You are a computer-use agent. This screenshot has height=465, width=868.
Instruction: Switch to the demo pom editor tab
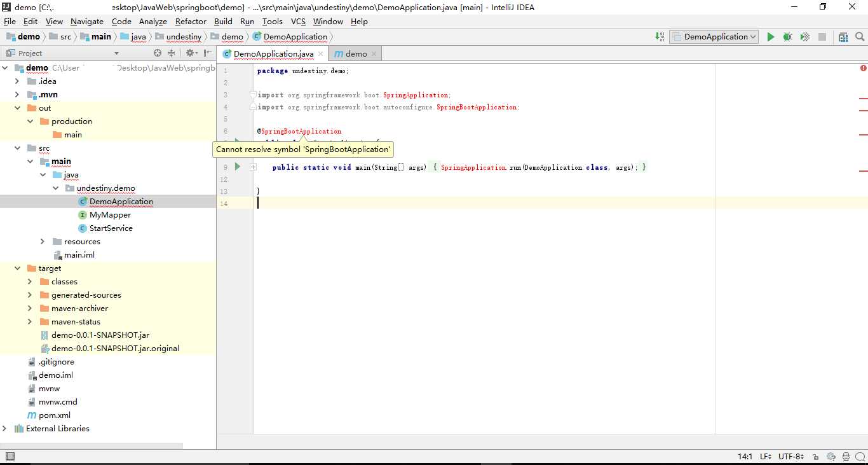click(x=356, y=54)
